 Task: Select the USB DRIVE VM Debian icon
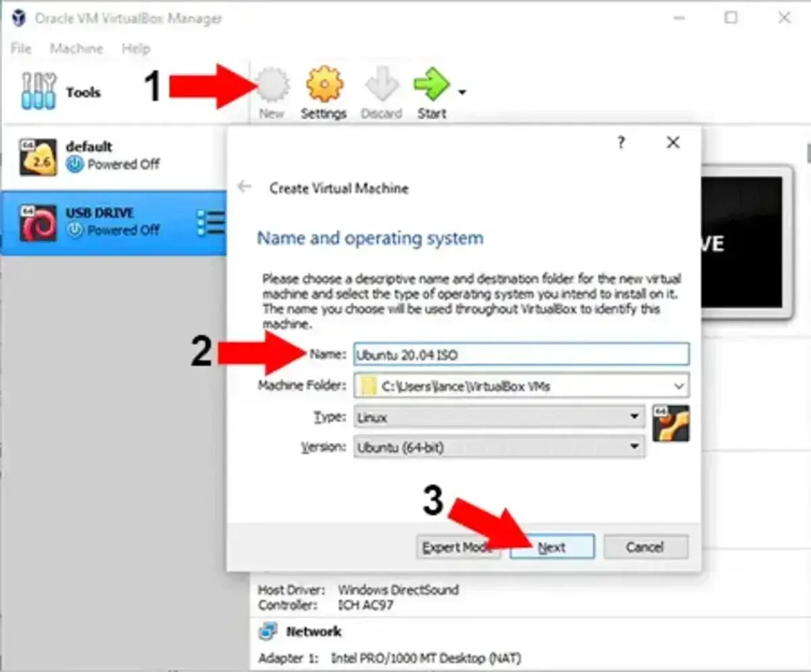coord(38,224)
